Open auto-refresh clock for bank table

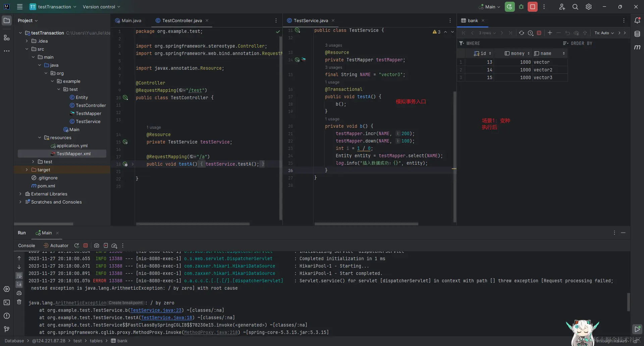(x=530, y=33)
